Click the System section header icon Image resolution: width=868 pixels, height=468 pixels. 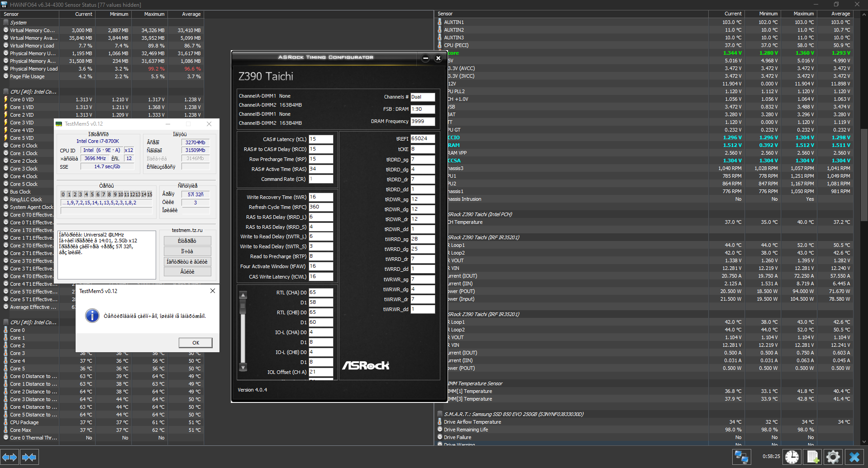point(6,22)
